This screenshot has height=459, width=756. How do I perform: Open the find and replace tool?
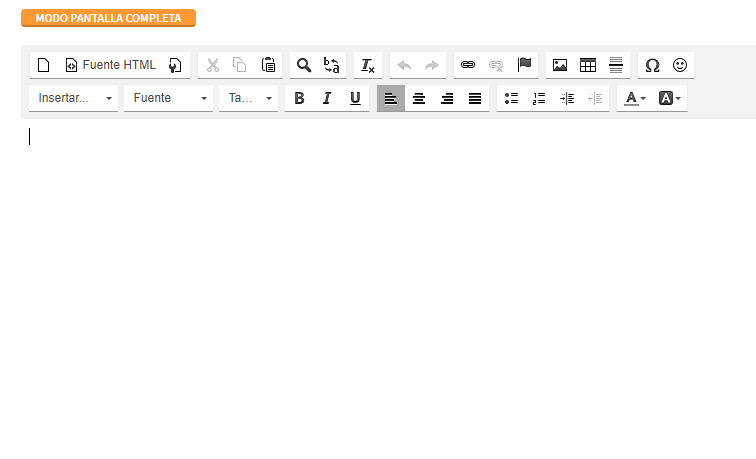click(332, 65)
